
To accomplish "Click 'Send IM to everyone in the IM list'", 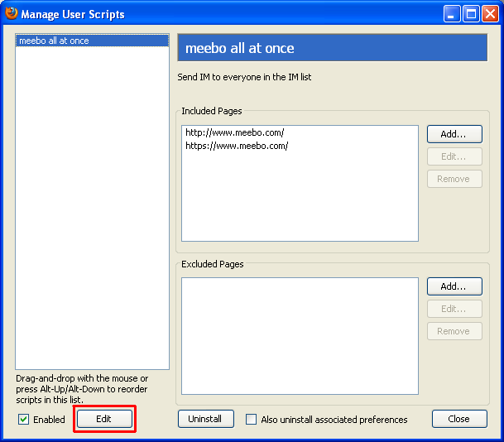I will coord(244,77).
